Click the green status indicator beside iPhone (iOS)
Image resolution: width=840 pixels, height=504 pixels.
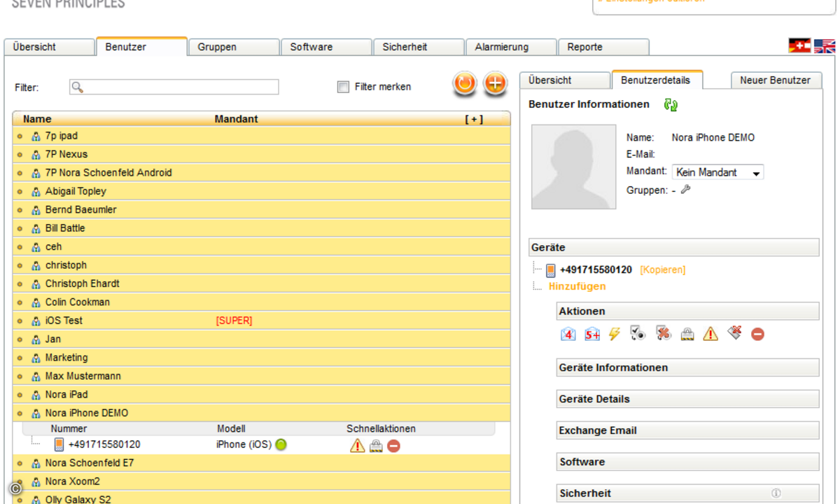click(x=281, y=444)
